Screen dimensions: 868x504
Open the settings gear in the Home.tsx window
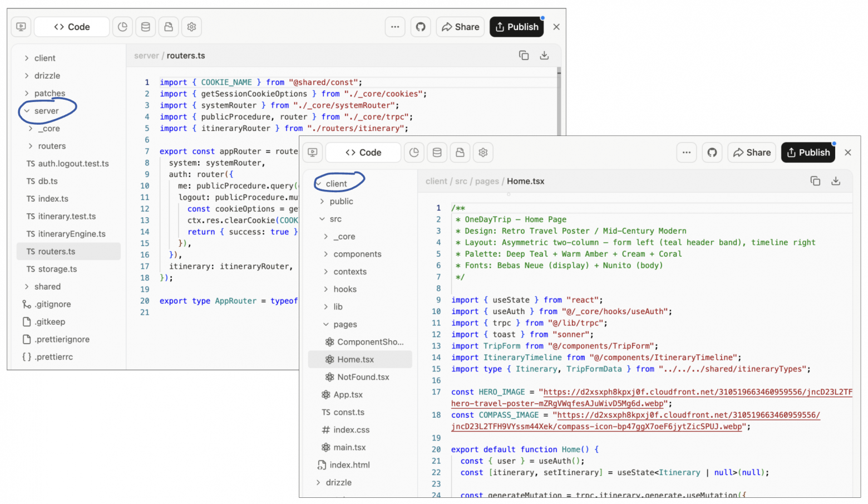[483, 153]
